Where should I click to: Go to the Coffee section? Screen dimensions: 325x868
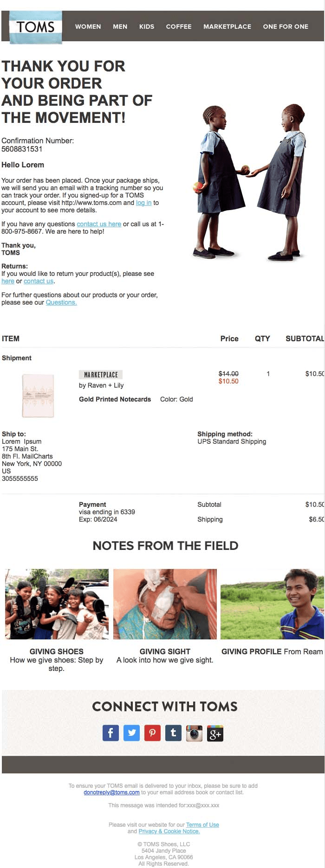(x=179, y=26)
